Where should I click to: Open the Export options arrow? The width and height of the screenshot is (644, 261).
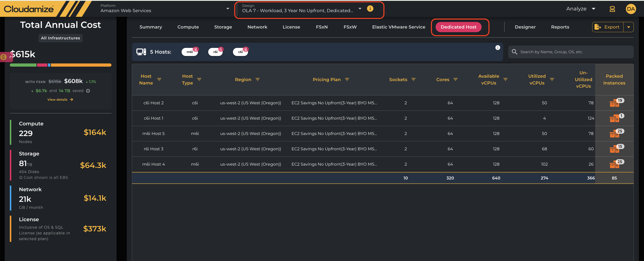pyautogui.click(x=628, y=27)
